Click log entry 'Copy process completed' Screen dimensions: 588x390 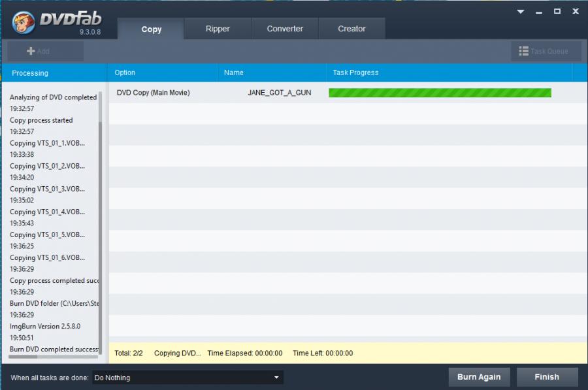click(54, 280)
